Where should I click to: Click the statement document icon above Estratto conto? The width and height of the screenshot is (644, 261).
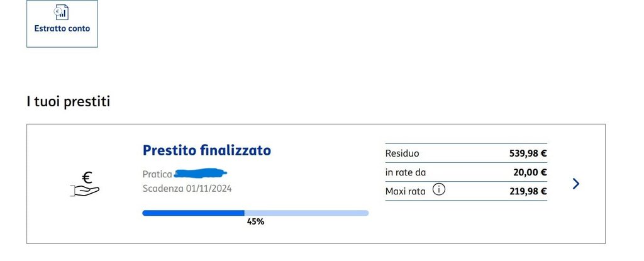[62, 12]
